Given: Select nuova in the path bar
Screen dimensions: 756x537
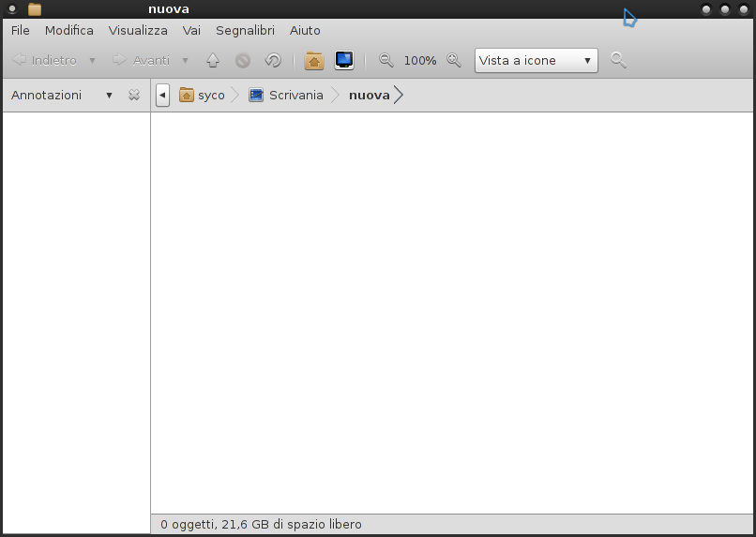Looking at the screenshot, I should coord(370,96).
